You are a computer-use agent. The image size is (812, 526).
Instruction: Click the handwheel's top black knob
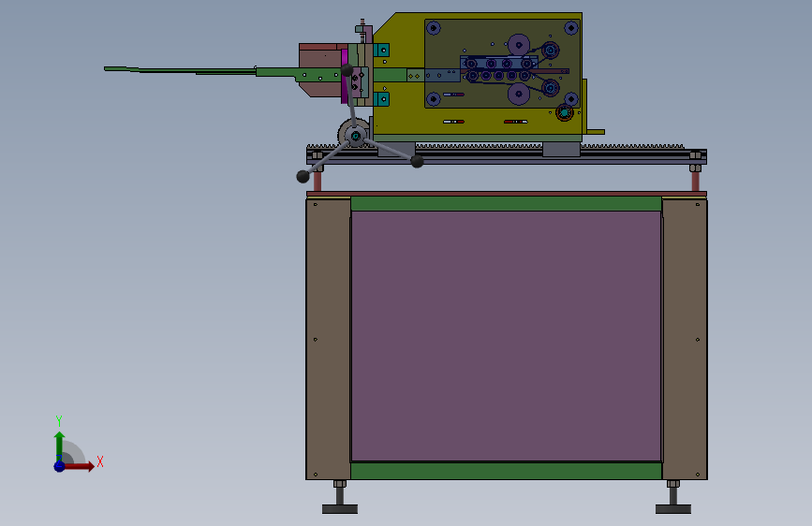point(347,69)
